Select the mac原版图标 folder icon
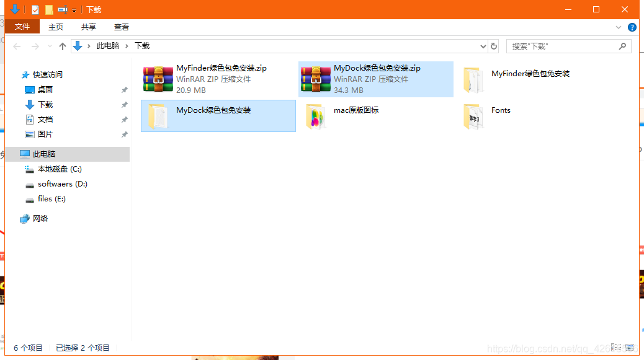Image resolution: width=644 pixels, height=360 pixels. (x=316, y=116)
